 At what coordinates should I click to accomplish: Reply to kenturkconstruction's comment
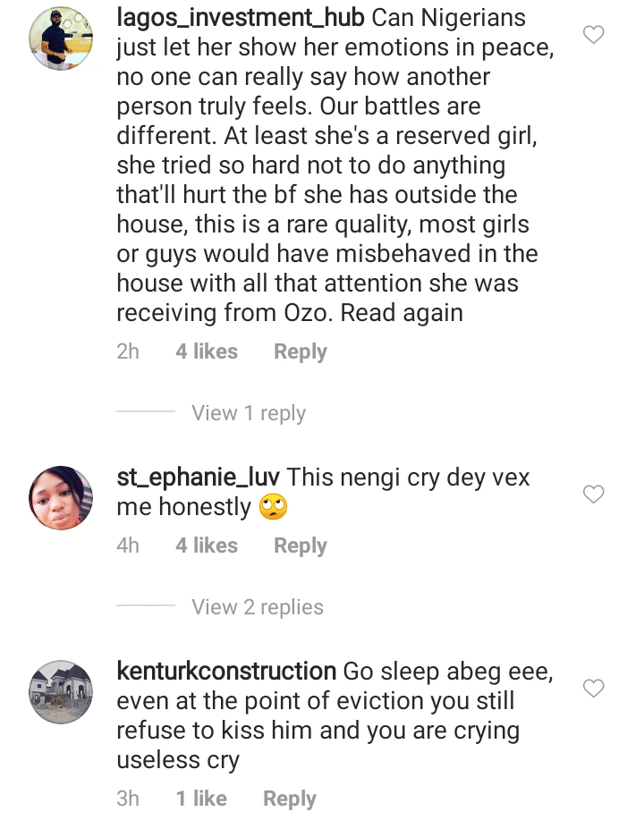click(x=289, y=799)
